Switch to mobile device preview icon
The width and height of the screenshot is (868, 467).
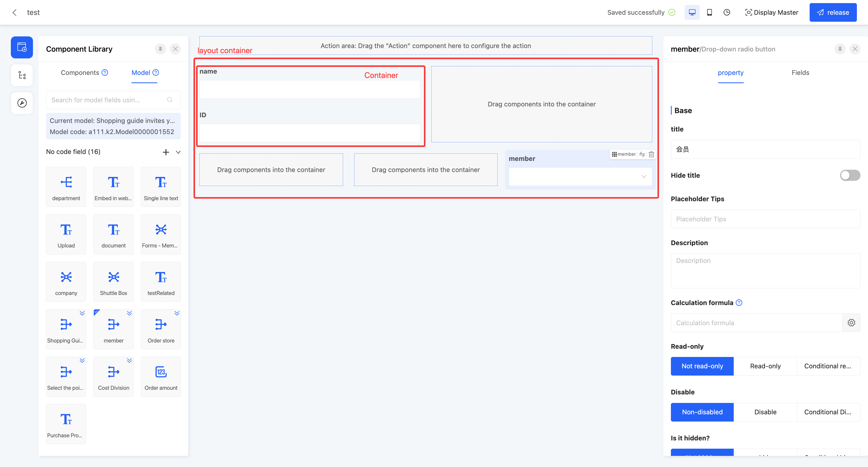[x=709, y=12]
